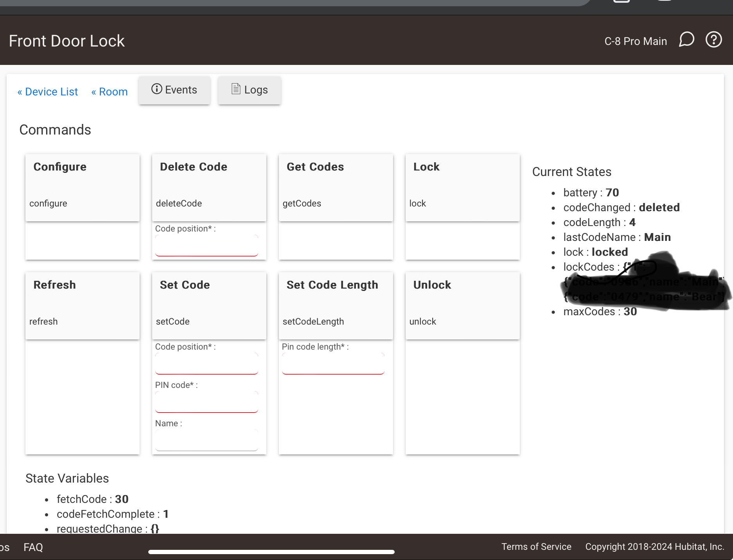Focus Set Code's Code position field
Viewport: 733px width, 560px height.
tap(207, 364)
